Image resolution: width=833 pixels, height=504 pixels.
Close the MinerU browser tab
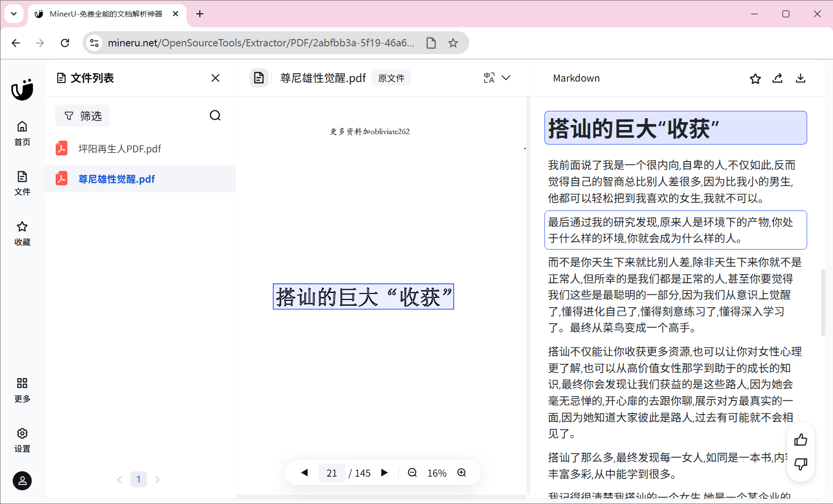[x=175, y=14]
